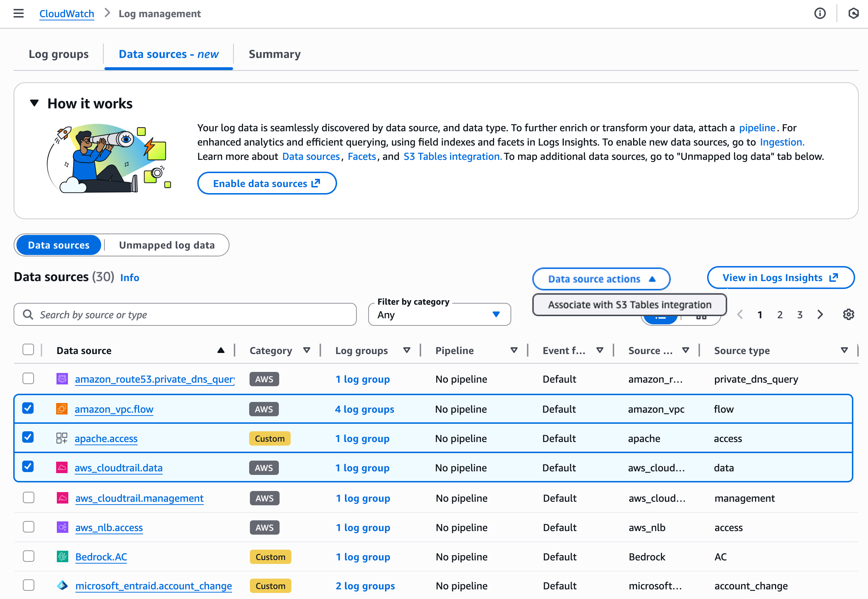Close the Data source actions dropdown

click(x=601, y=279)
